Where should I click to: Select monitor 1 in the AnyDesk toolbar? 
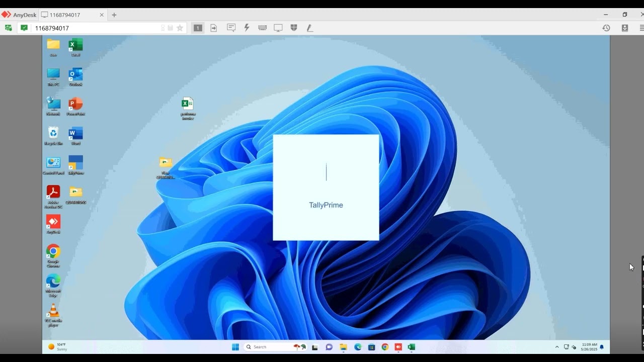click(x=198, y=28)
